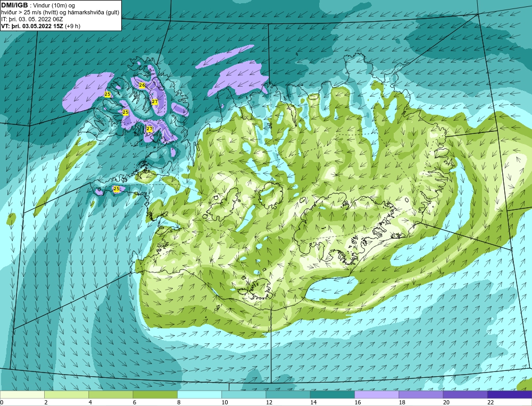Click the 0–2 m/s pale yellow scale swatch

point(22,394)
